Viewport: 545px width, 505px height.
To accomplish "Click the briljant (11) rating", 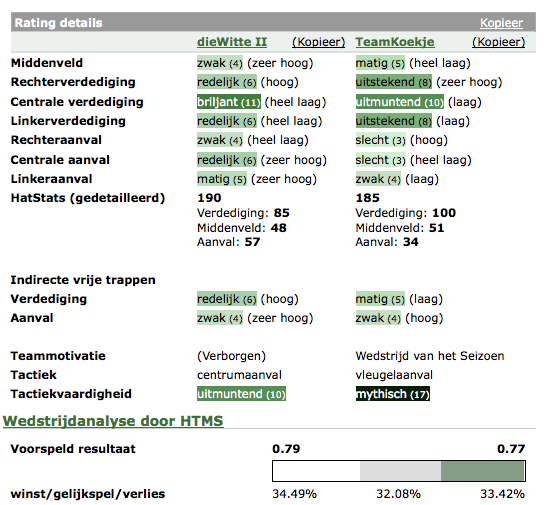I will [x=229, y=102].
